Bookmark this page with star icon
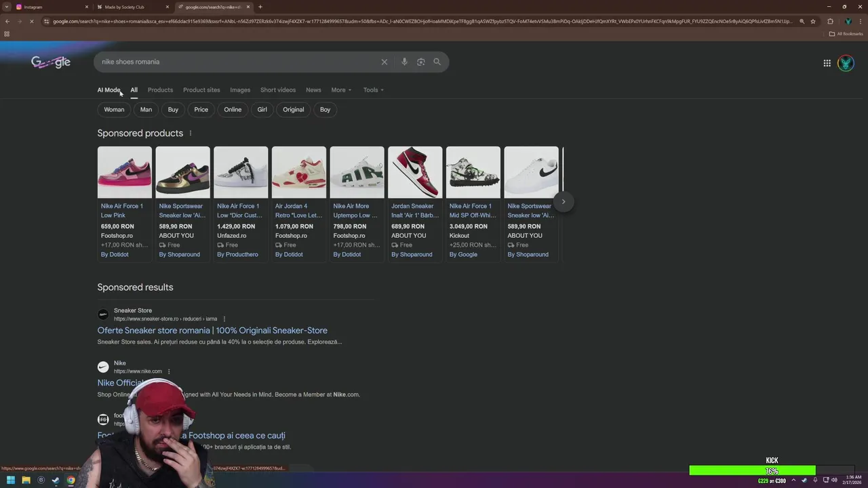Image resolution: width=868 pixels, height=488 pixels. click(813, 21)
